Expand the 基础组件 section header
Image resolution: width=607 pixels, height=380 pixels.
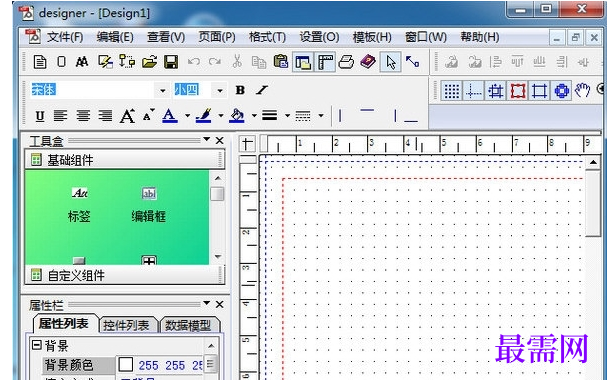pyautogui.click(x=125, y=159)
